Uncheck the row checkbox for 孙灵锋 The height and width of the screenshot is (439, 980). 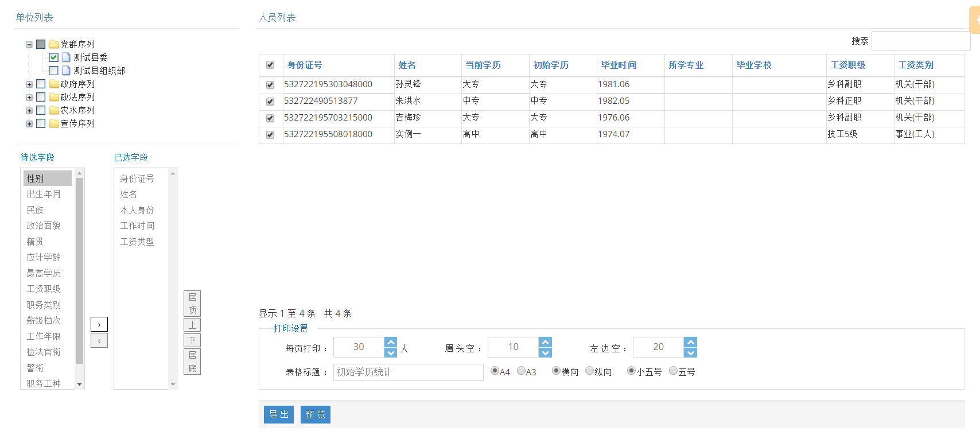click(270, 85)
